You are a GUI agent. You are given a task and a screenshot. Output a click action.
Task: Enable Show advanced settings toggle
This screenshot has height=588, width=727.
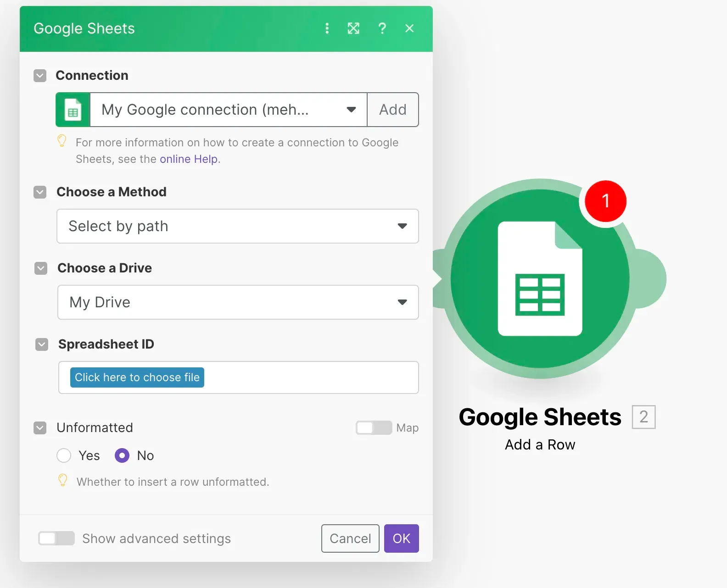point(56,538)
